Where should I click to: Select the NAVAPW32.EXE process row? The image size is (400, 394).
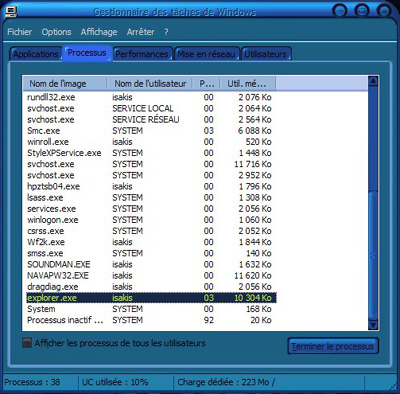point(149,276)
